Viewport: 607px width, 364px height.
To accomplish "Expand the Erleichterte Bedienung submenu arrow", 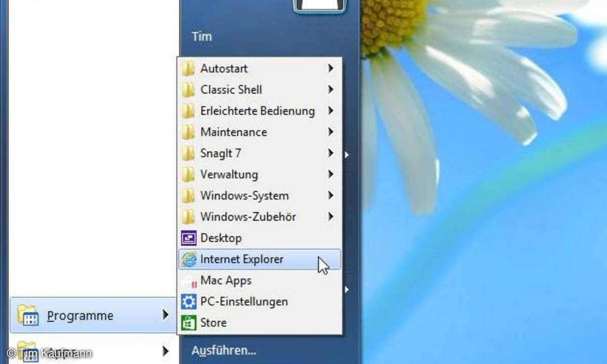I will 330,111.
